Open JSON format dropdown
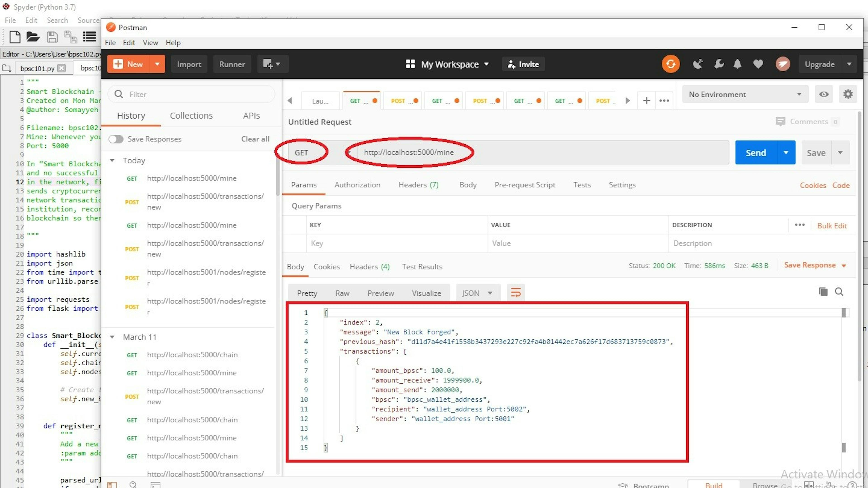 pos(478,293)
